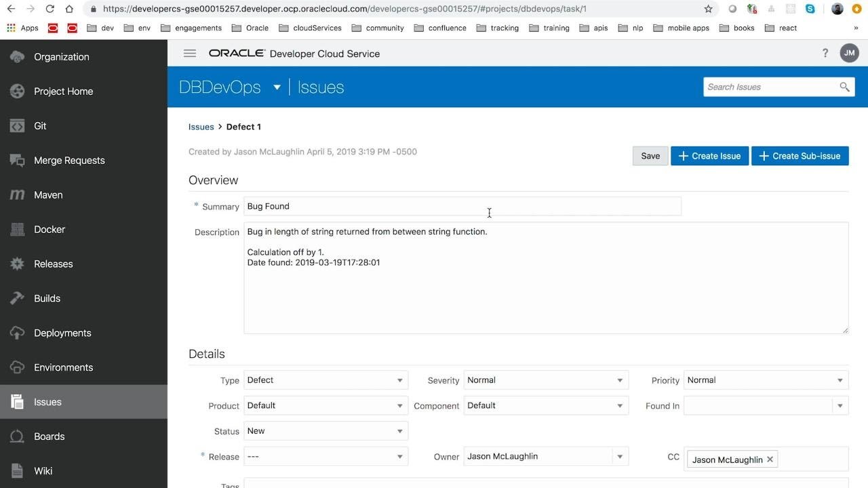This screenshot has width=868, height=488.
Task: Click the Tags input field
Action: 546,483
